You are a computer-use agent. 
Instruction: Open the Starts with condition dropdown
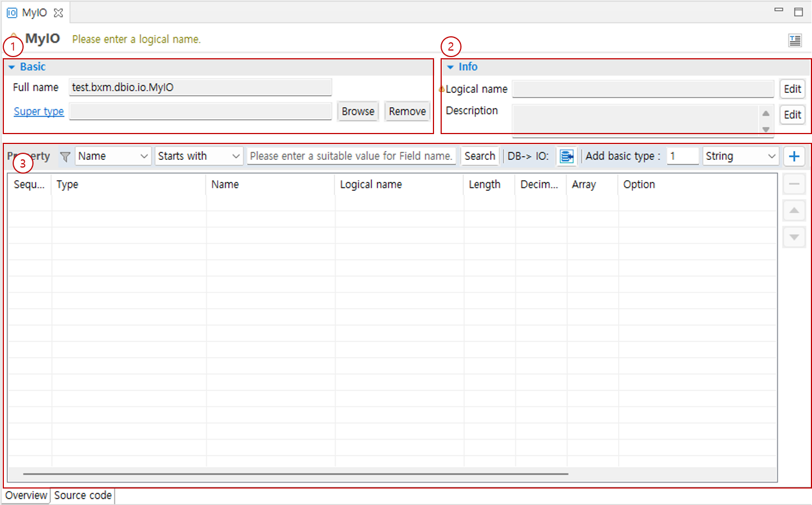198,157
